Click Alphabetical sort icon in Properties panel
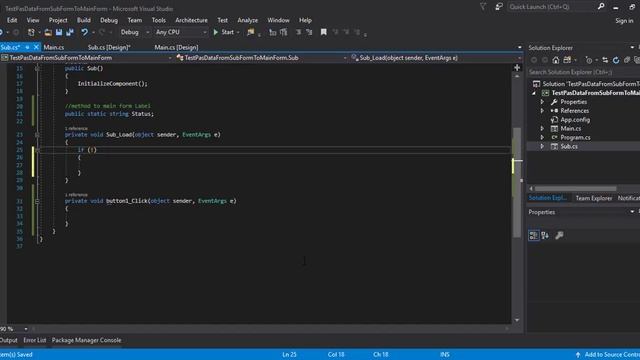The image size is (640, 360). tap(545, 236)
